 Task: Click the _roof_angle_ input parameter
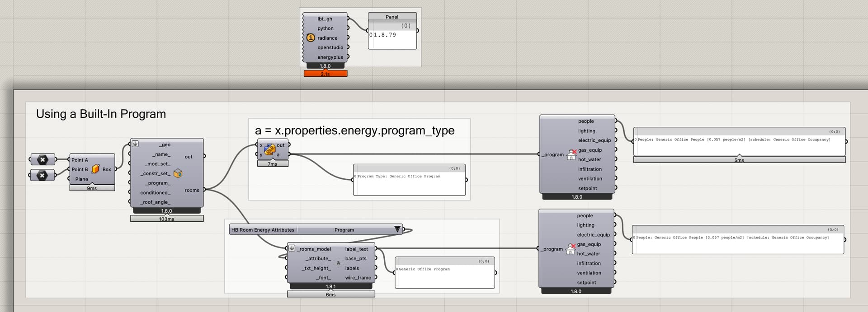[x=155, y=202]
